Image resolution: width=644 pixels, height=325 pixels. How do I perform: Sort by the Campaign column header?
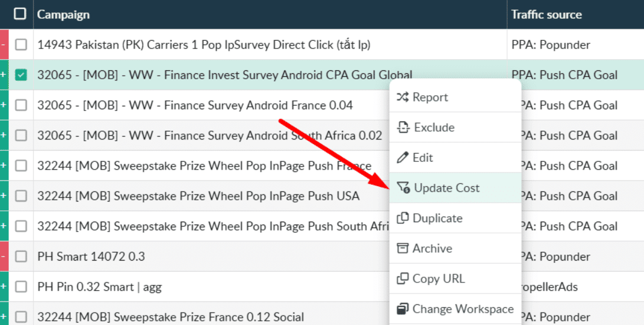tap(64, 14)
